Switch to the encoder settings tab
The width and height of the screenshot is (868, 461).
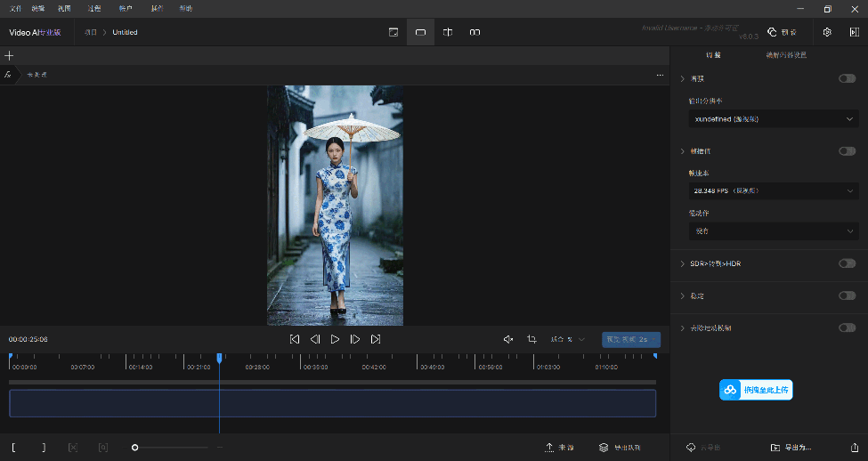(786, 55)
